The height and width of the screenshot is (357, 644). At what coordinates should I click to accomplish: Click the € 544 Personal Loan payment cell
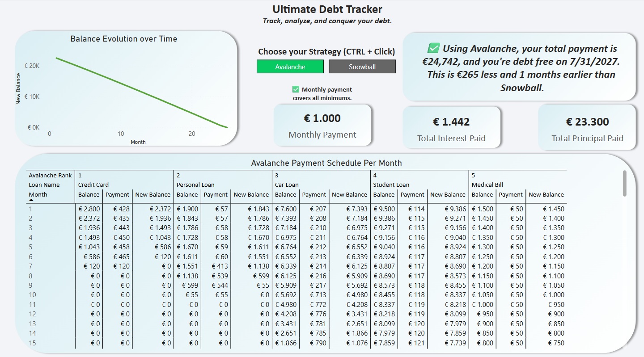point(220,286)
